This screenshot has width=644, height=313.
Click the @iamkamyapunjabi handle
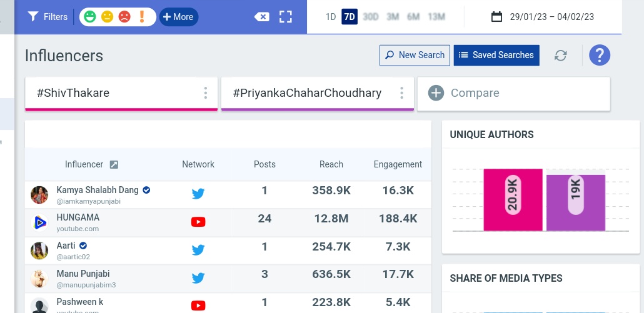(x=89, y=201)
